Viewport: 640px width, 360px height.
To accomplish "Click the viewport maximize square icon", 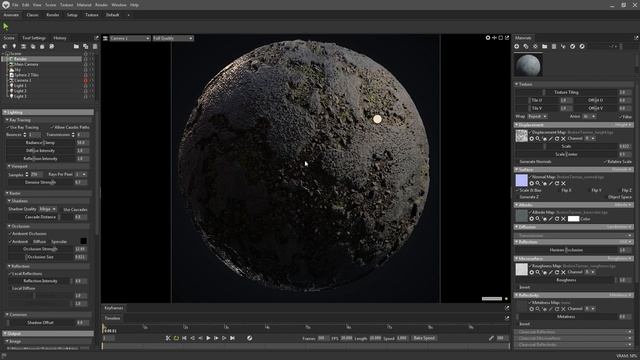I will pyautogui.click(x=501, y=38).
